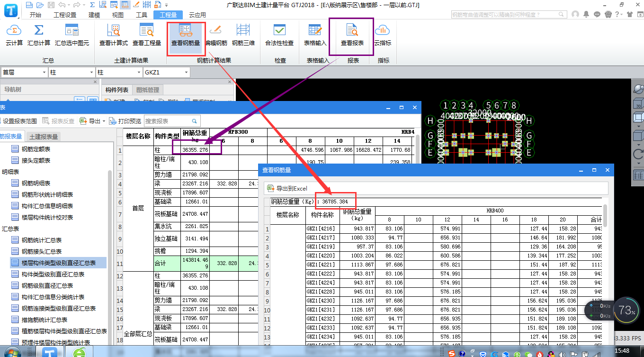Open the second 柱 type dropdown
This screenshot has height=357, width=644.
(139, 72)
